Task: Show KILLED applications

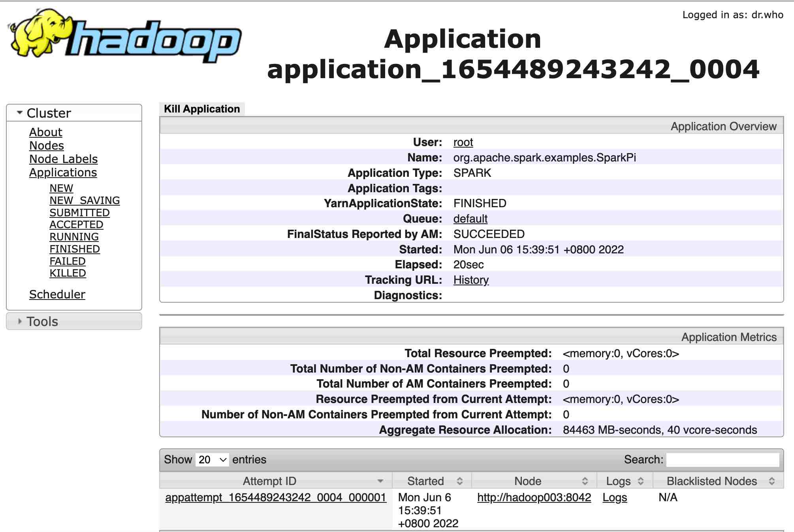Action: coord(68,273)
